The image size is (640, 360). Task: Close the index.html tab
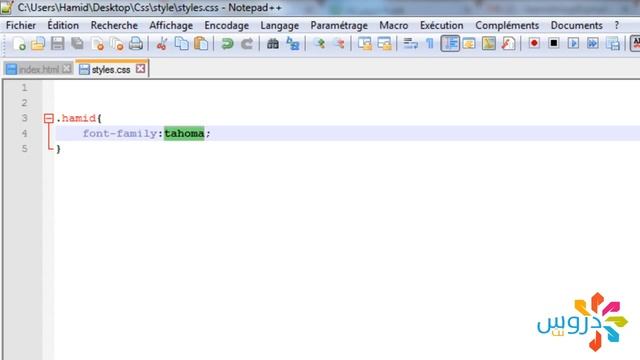(67, 69)
